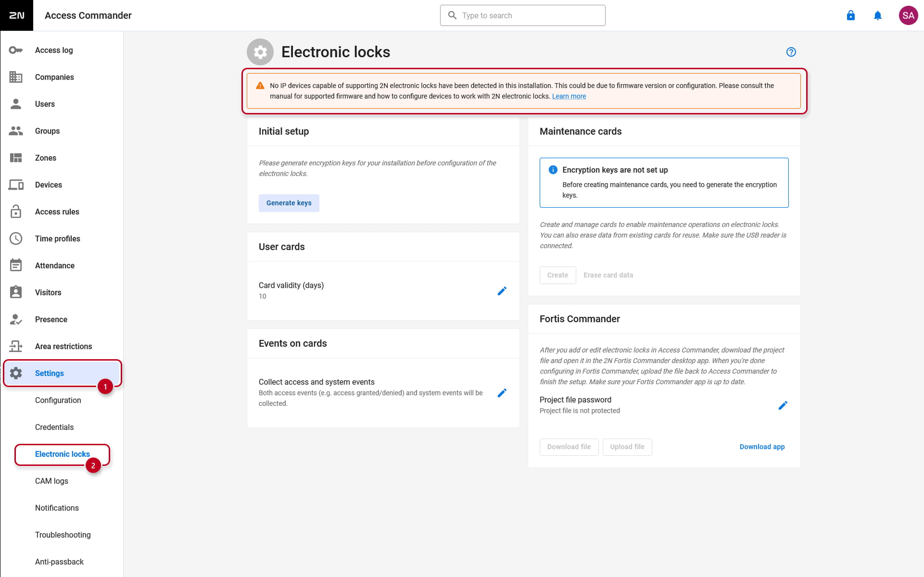Open the Zones layout icon
This screenshot has width=924, height=577.
pos(16,158)
